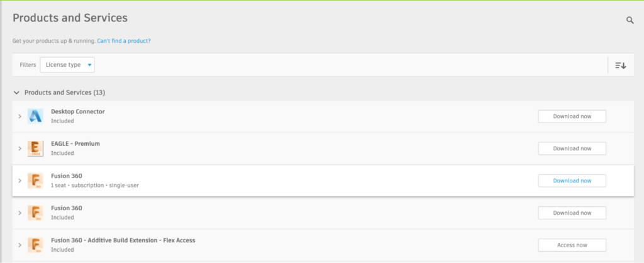Click the included Fusion 360 product icon
The image size is (644, 263).
35,213
